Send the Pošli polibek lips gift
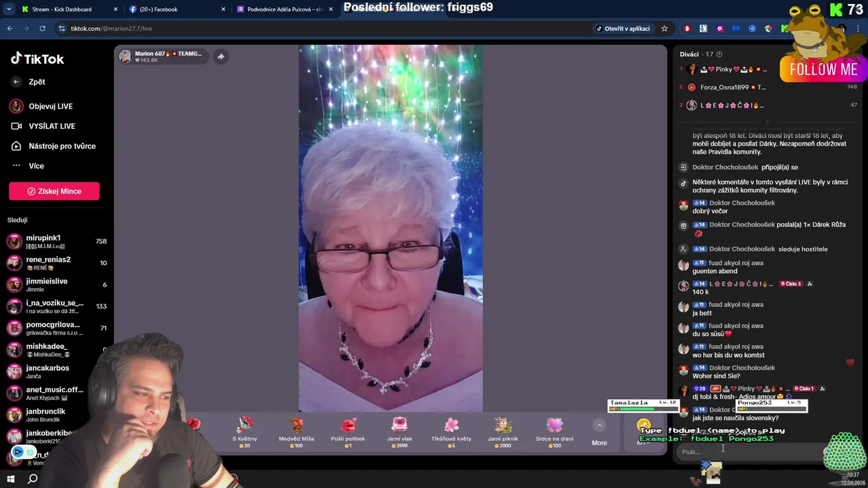868x488 pixels. pos(348,432)
